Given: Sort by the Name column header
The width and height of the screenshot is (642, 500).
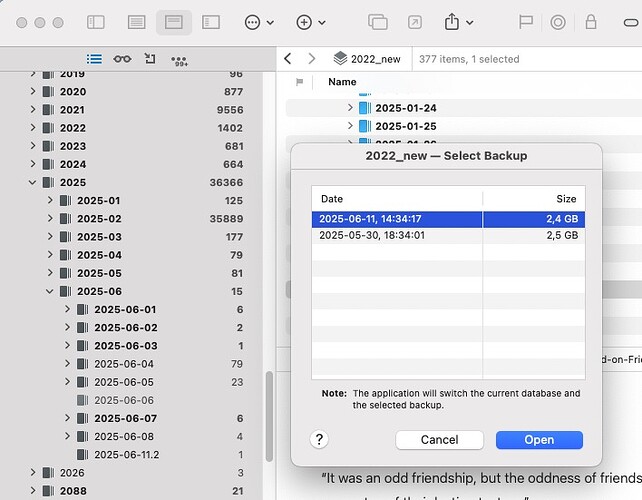Looking at the screenshot, I should click(342, 82).
